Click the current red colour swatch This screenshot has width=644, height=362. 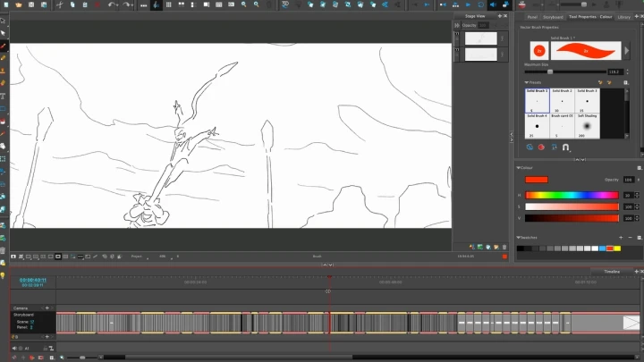point(536,180)
